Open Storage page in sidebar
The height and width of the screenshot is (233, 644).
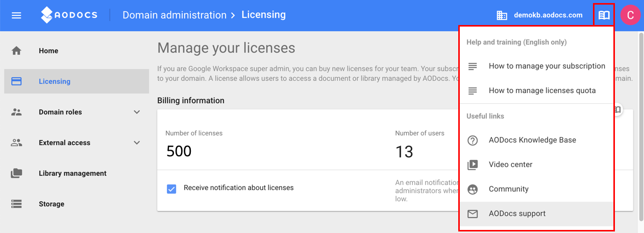click(77, 204)
